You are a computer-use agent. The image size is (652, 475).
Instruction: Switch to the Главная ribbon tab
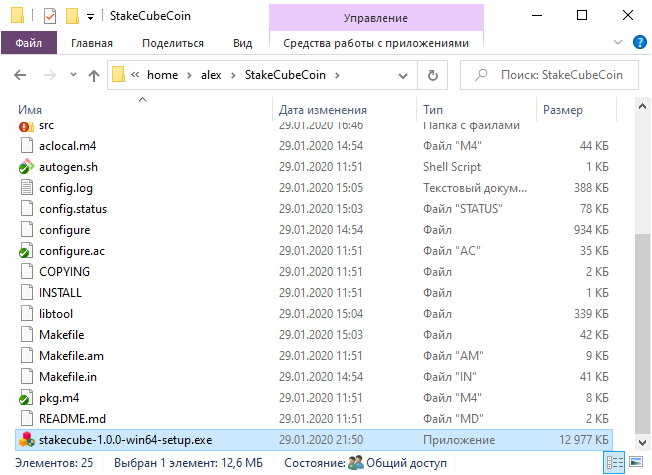[92, 43]
